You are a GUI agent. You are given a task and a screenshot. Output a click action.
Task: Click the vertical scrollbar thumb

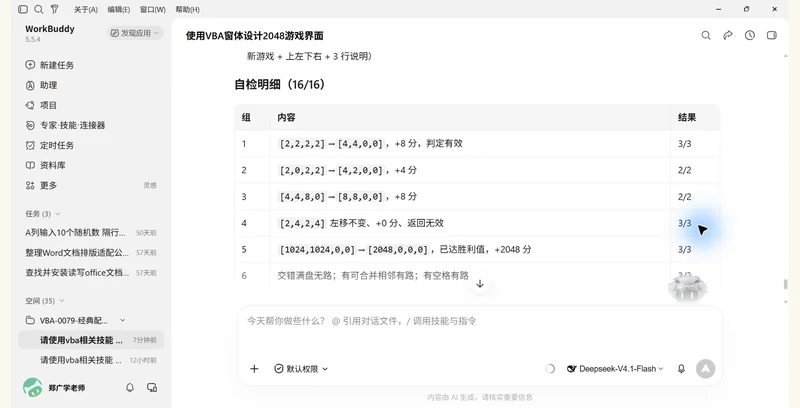[786, 284]
